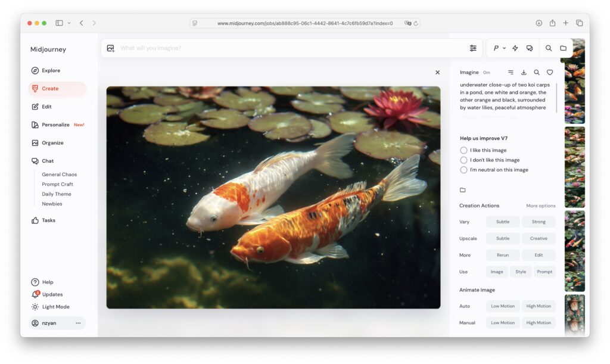This screenshot has height=364, width=610.
Task: Click More options link
Action: [x=541, y=206]
